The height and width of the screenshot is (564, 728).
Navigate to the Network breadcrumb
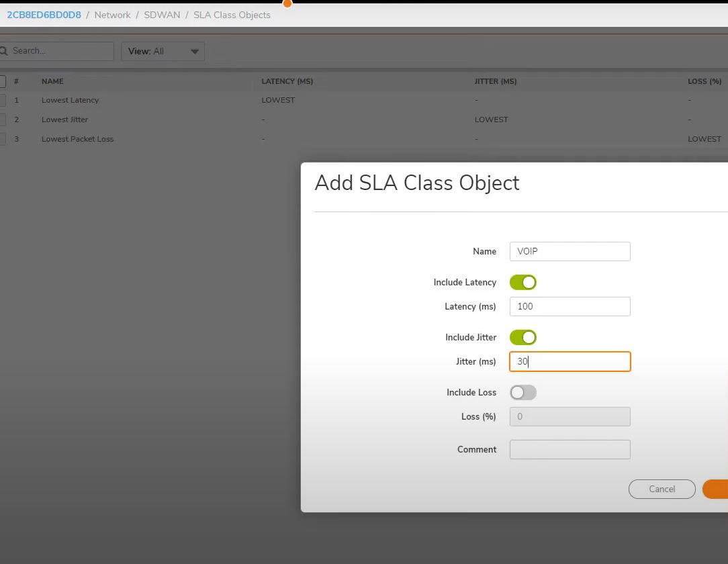(x=112, y=15)
